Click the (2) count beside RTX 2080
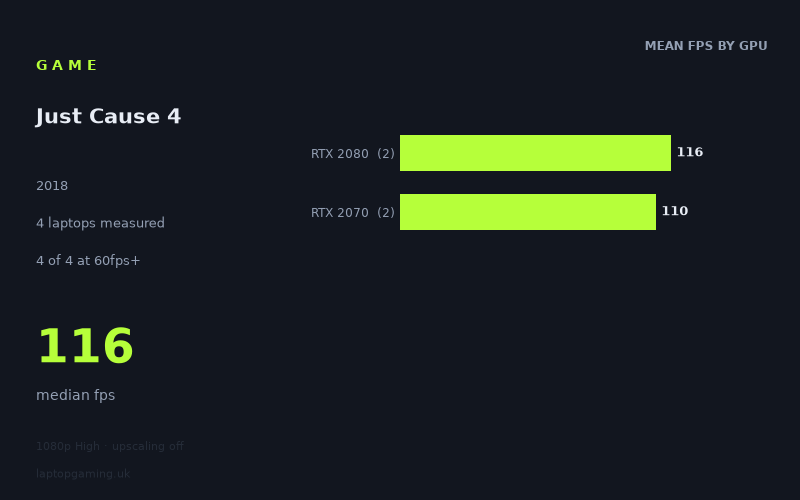Screen dimensions: 800x500 click(386, 154)
